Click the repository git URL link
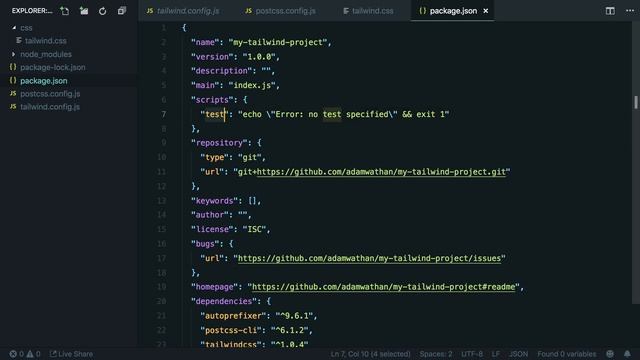This screenshot has height=360, width=640. [381, 172]
